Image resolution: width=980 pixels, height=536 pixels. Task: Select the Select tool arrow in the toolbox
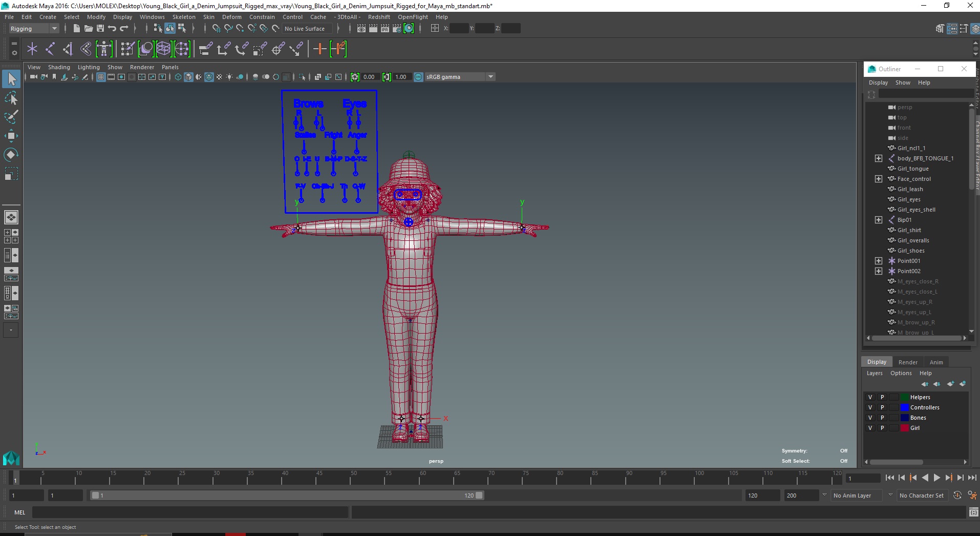11,79
